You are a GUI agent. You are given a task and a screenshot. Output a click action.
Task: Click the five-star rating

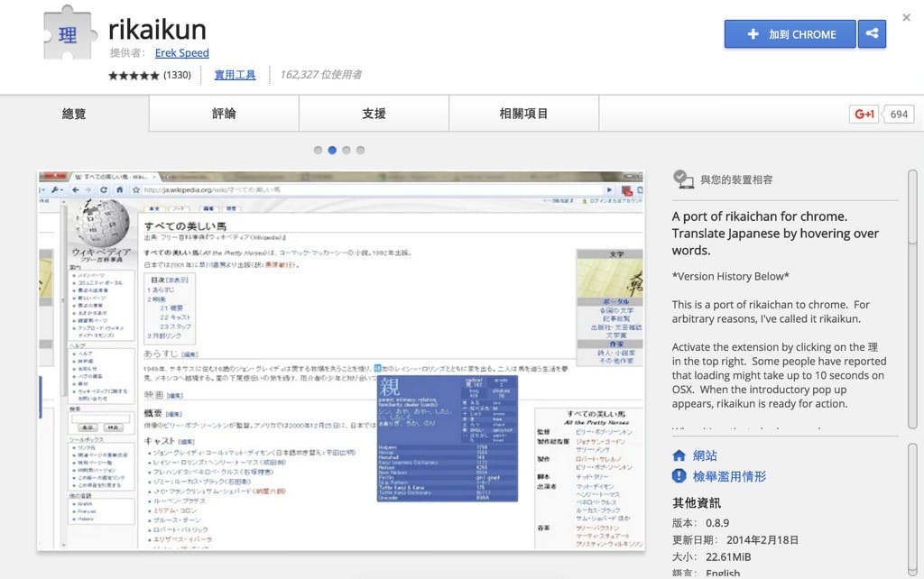click(x=134, y=76)
